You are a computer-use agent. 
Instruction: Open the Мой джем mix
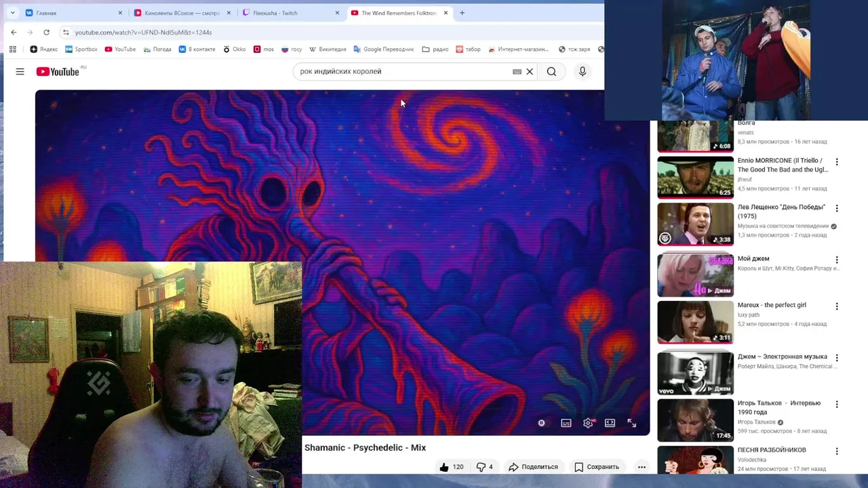[x=695, y=275]
